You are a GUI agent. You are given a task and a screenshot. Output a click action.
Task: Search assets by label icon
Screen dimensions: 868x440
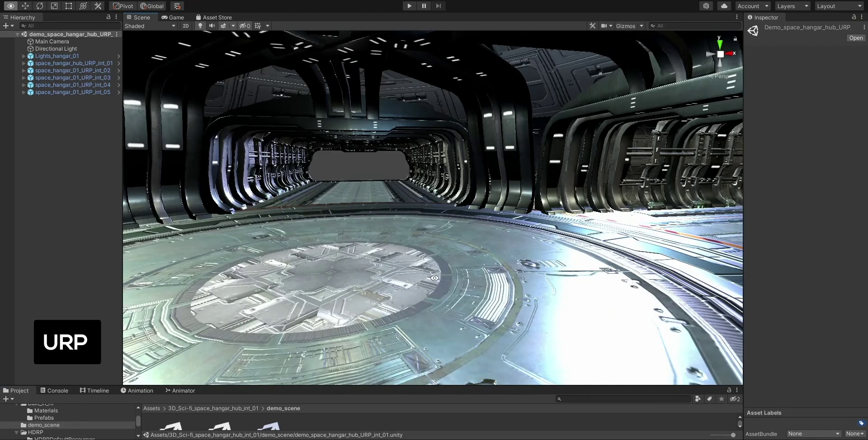[710, 399]
